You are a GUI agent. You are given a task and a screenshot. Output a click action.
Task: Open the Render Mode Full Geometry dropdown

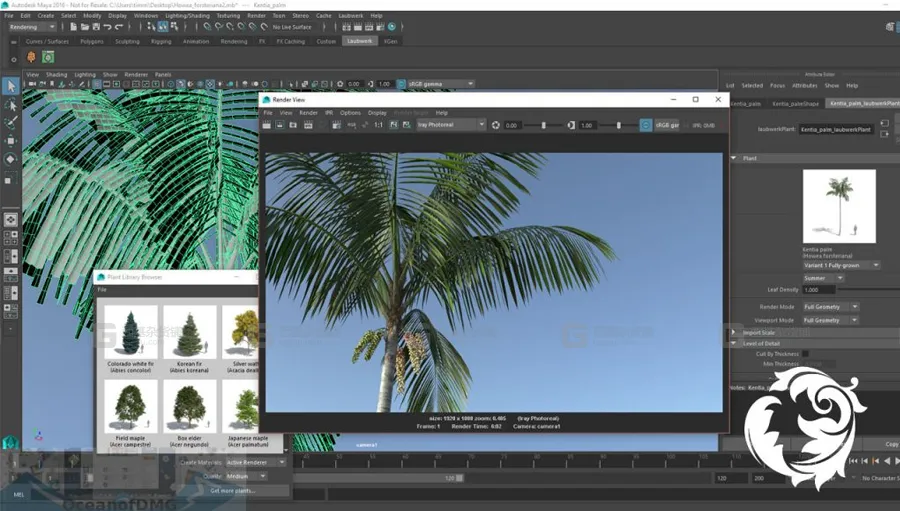coord(830,307)
